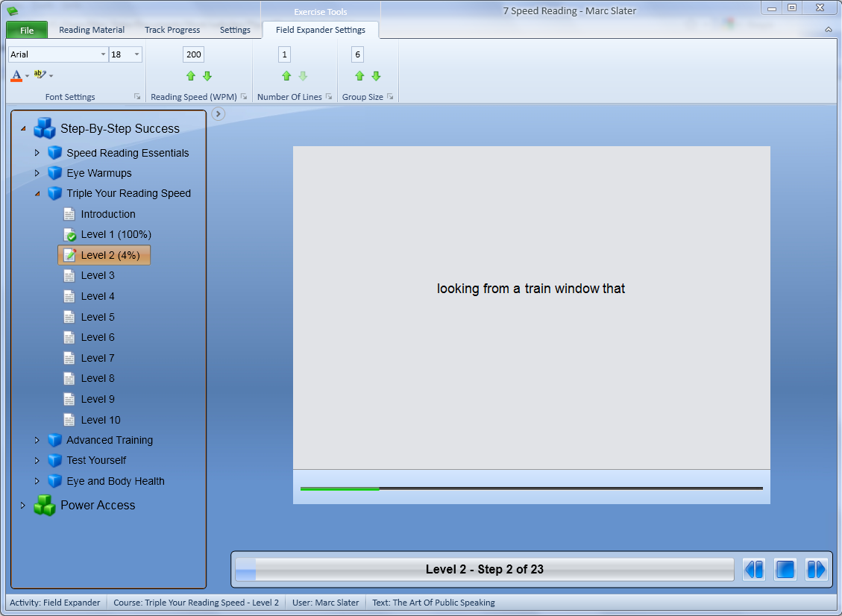Open the File menu
The width and height of the screenshot is (842, 616).
27,30
